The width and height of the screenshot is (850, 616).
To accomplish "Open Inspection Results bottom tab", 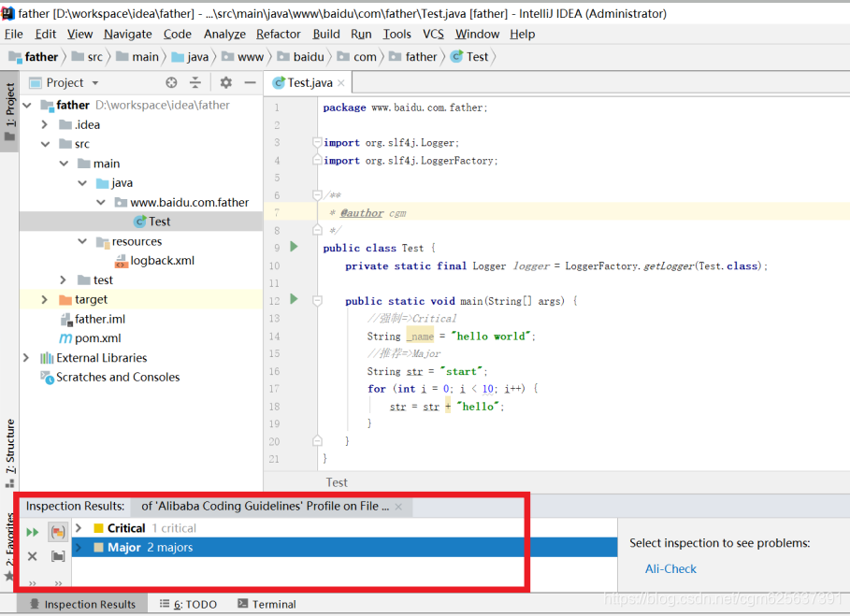I will pos(83,604).
